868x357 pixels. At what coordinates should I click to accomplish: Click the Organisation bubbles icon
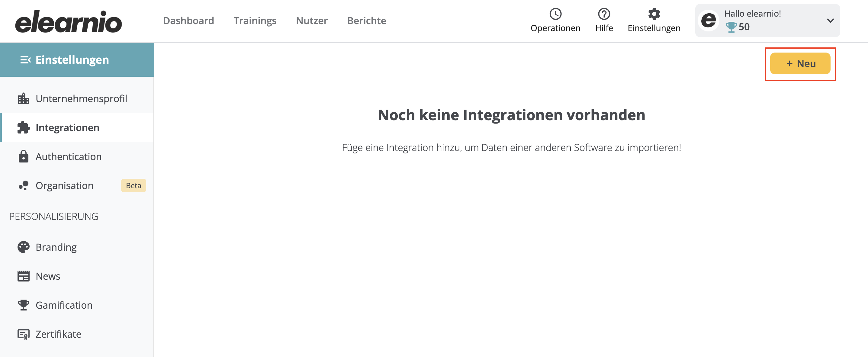point(23,185)
